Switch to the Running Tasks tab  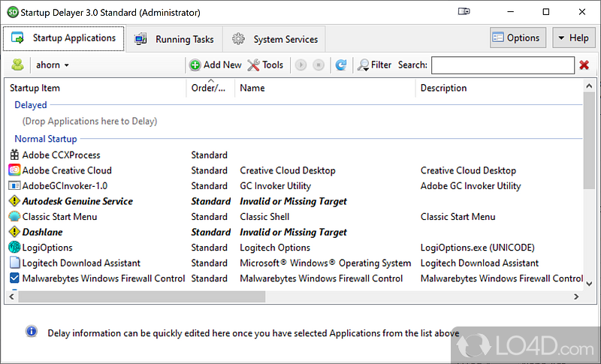(175, 39)
